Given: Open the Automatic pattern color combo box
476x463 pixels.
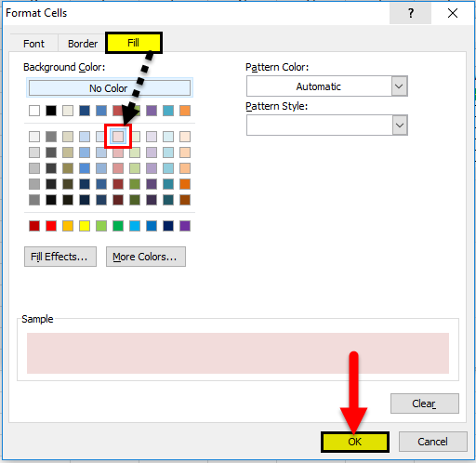Looking at the screenshot, I should click(326, 86).
